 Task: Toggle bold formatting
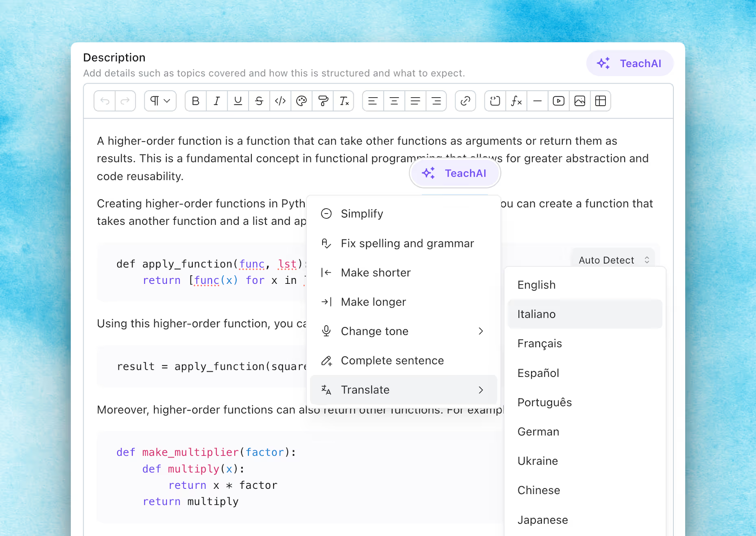196,101
